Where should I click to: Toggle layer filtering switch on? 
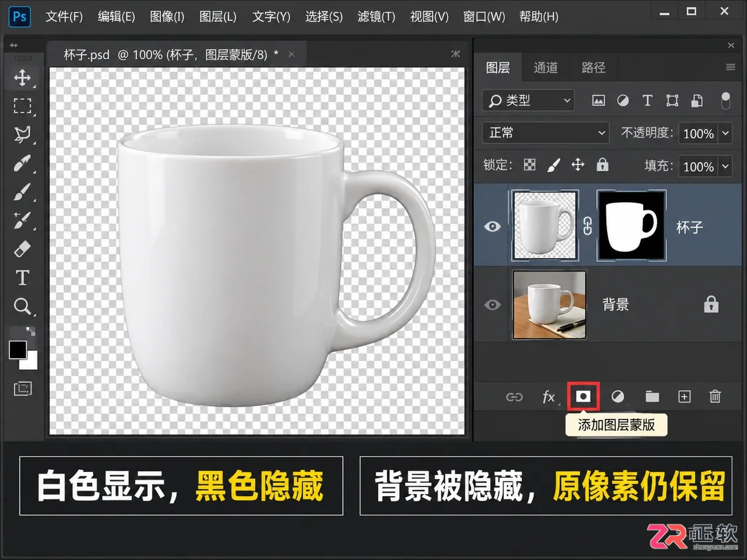[726, 101]
